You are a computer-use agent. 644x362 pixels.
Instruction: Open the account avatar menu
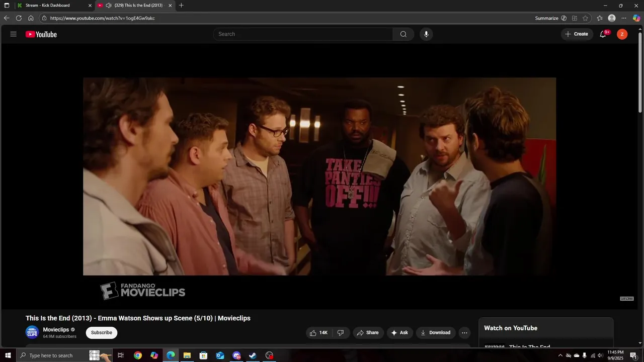[622, 34]
